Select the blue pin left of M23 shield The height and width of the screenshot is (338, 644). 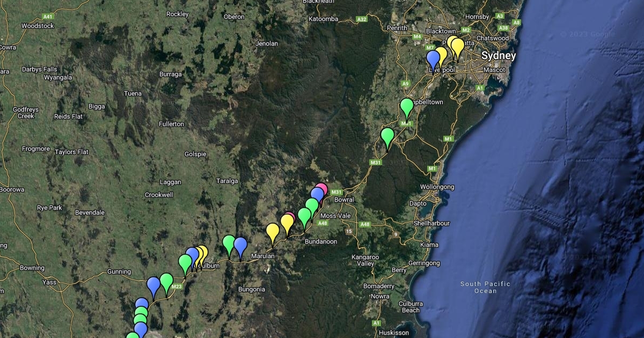[x=153, y=285]
